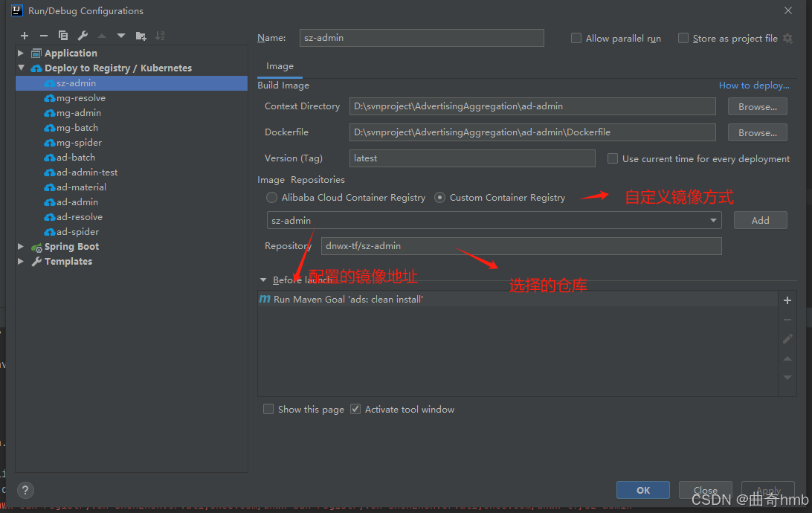Switch to the Image tab
This screenshot has width=812, height=513.
tap(280, 66)
